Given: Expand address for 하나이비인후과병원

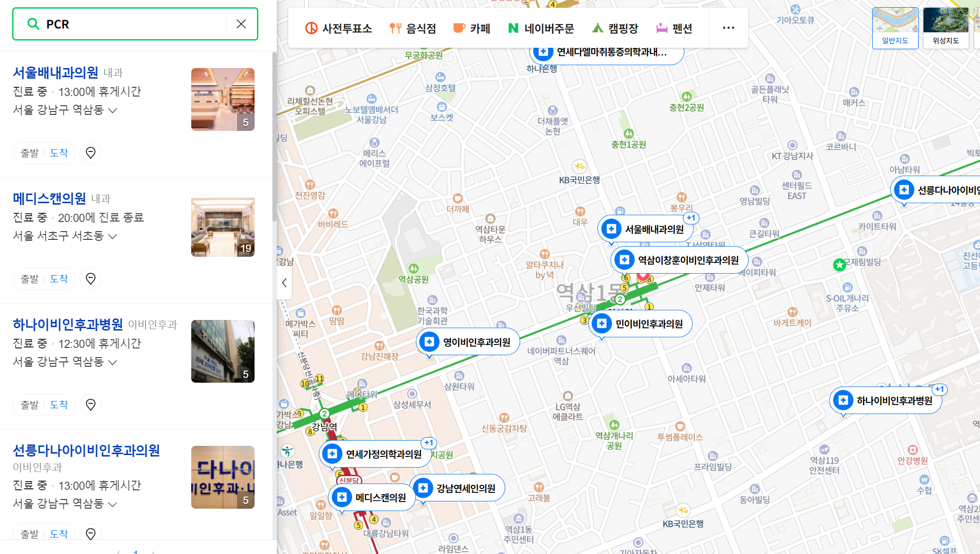Looking at the screenshot, I should (x=113, y=362).
